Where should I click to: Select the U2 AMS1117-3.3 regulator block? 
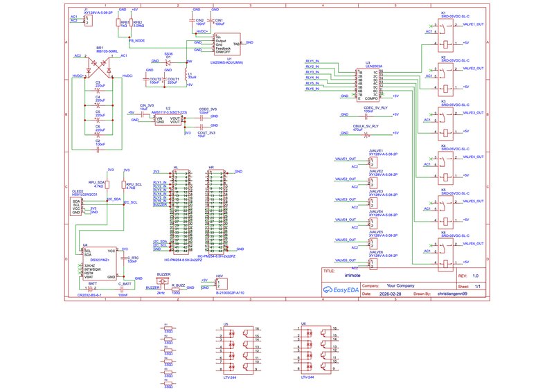click(168, 120)
